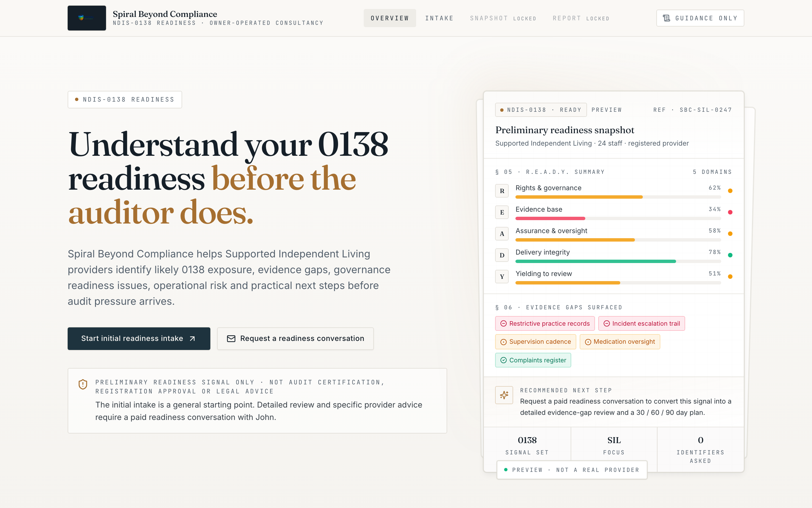Click the '0 Identifiers Asked' stat
Image resolution: width=812 pixels, height=508 pixels.
[x=701, y=450]
